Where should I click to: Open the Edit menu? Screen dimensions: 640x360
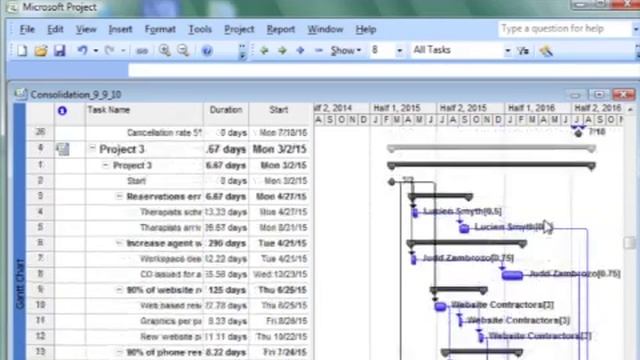coord(55,29)
